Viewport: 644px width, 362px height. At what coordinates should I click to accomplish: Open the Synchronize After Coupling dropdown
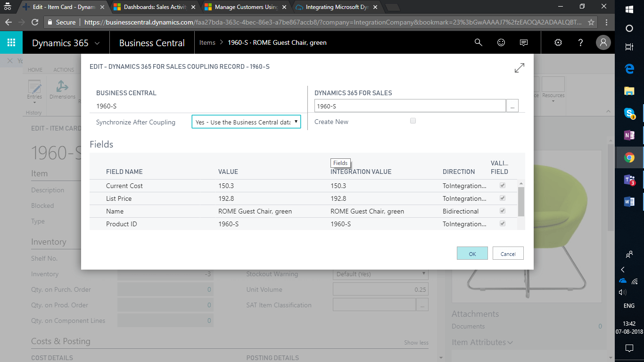(246, 122)
